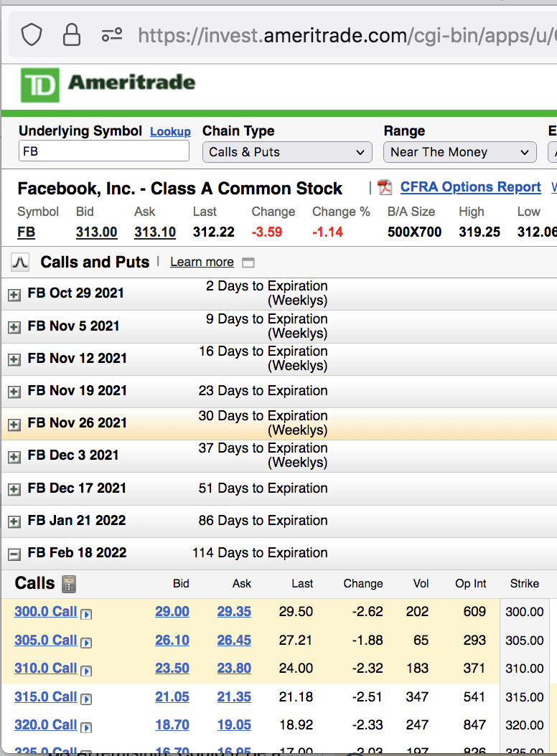Viewport: 557px width, 756px height.
Task: Click the 114 Days to Expiration text
Action: click(260, 553)
